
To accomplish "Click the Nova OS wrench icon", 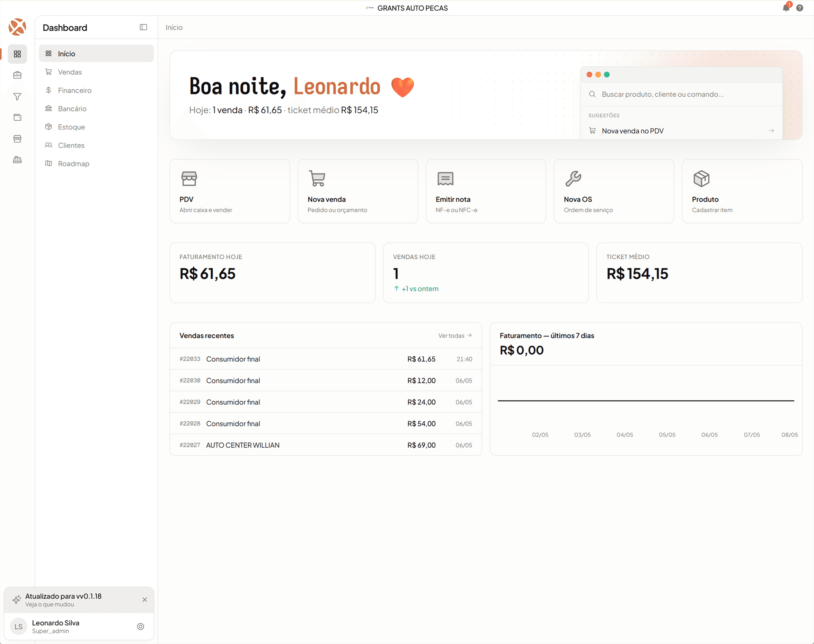I will click(x=573, y=178).
